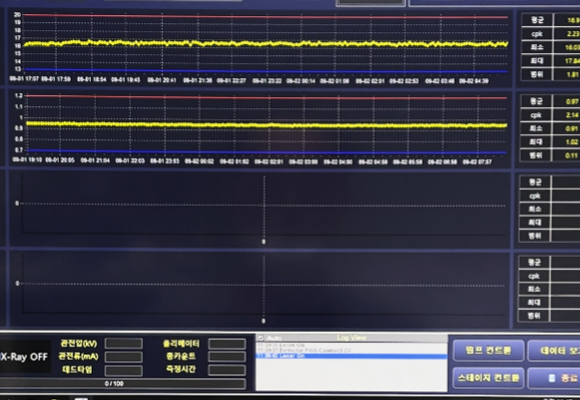Click the 평균 label in the first stats table
The width and height of the screenshot is (580, 400).
click(x=537, y=20)
